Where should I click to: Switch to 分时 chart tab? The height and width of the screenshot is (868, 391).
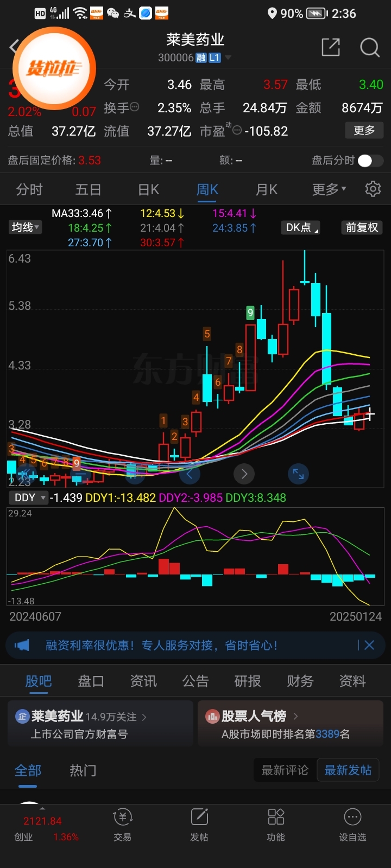point(29,189)
